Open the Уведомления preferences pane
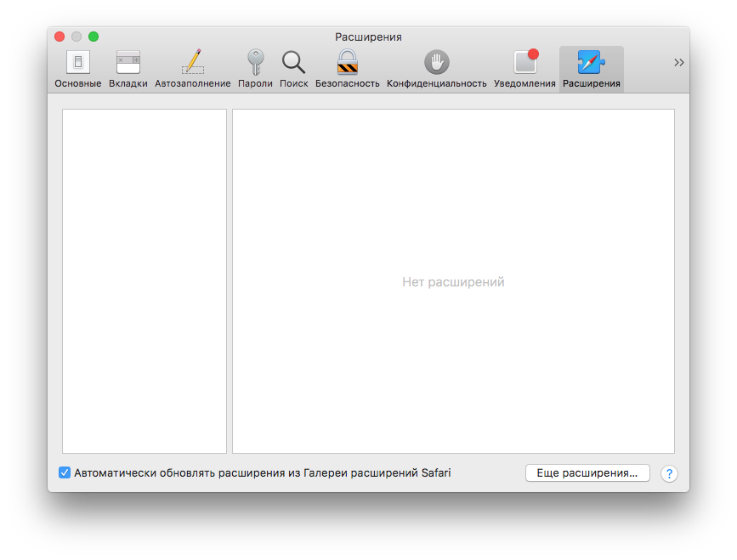 524,69
